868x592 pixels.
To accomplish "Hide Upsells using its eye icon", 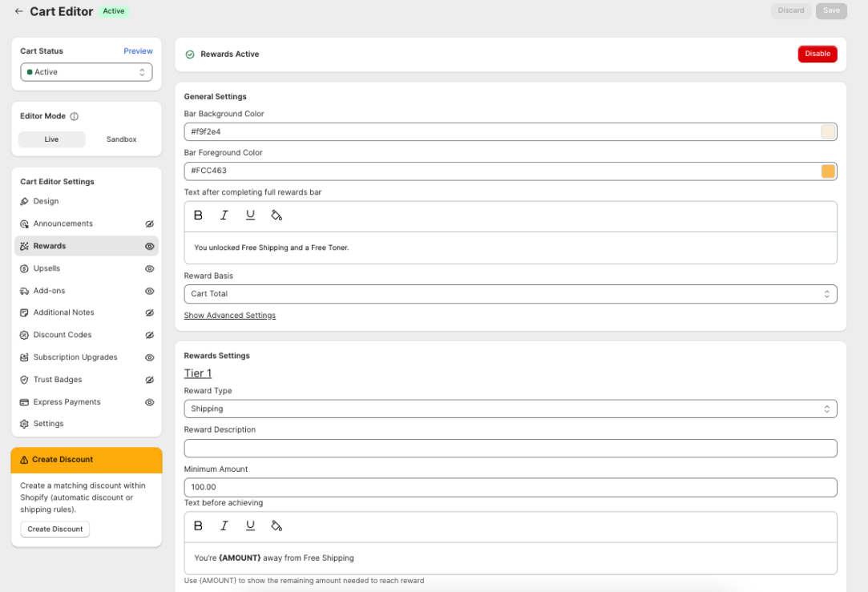I will click(x=149, y=268).
